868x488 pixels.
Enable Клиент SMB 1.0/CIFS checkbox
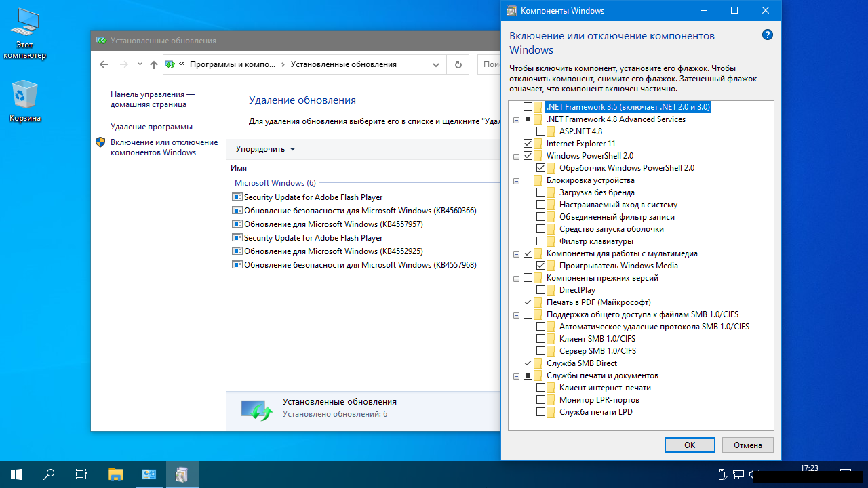pos(541,339)
